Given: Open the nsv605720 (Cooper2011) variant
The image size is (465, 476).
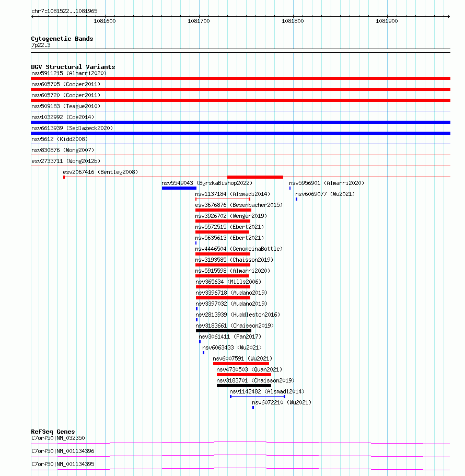Looking at the screenshot, I should (x=66, y=95).
